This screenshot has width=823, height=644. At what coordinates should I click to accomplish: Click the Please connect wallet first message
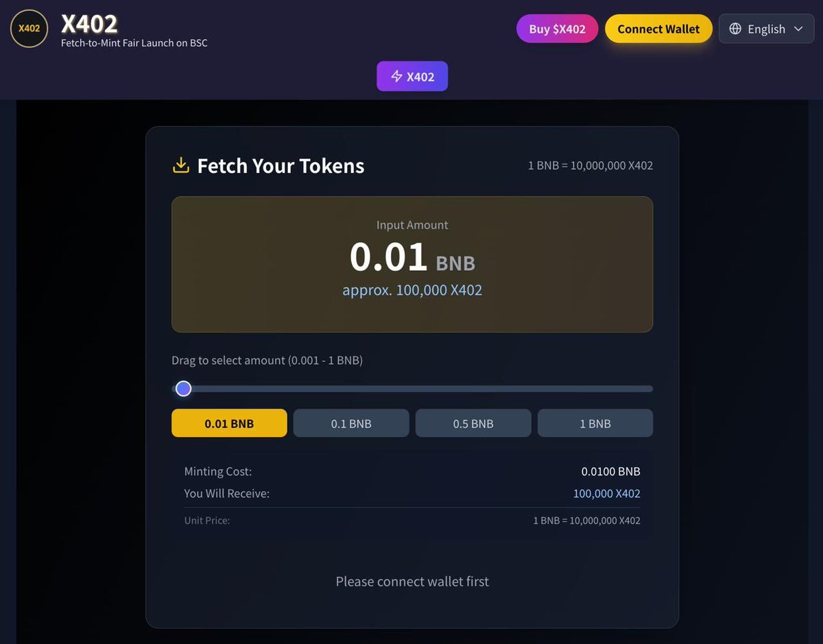(x=412, y=582)
